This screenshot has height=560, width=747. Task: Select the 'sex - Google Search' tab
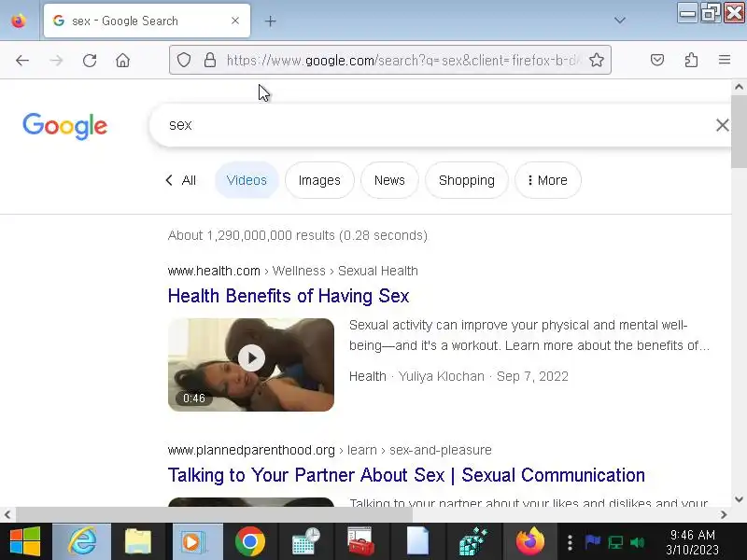(x=147, y=21)
